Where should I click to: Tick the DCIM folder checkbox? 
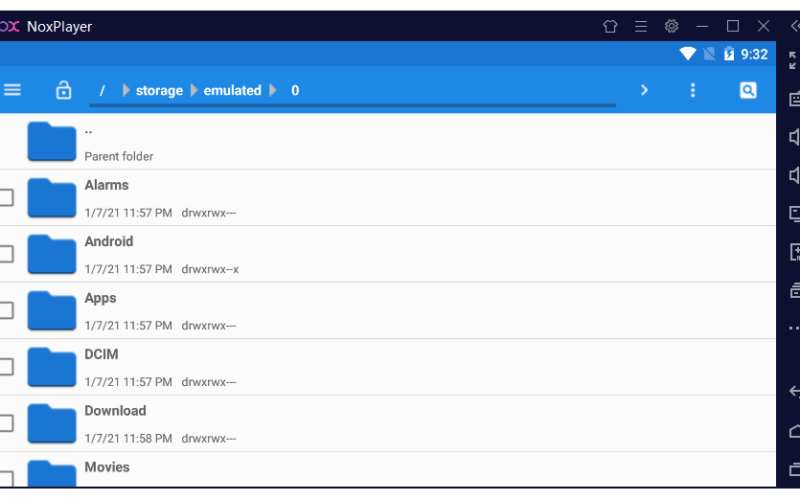click(x=6, y=367)
